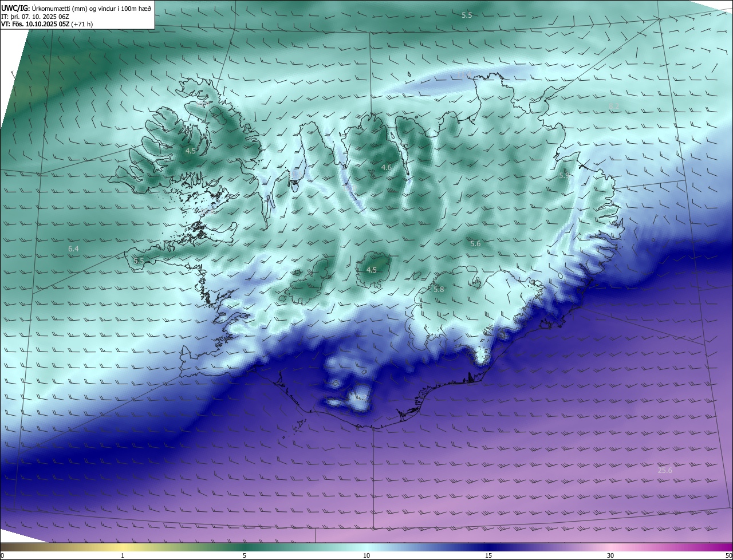Click the color scale tick label 5

point(245,555)
